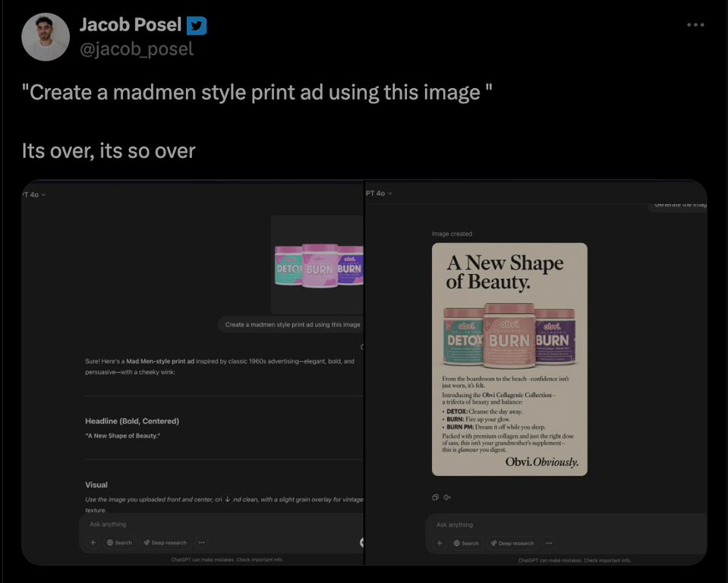
Task: Click the scroll-to-bottom arrow in left chat
Action: pos(228,499)
